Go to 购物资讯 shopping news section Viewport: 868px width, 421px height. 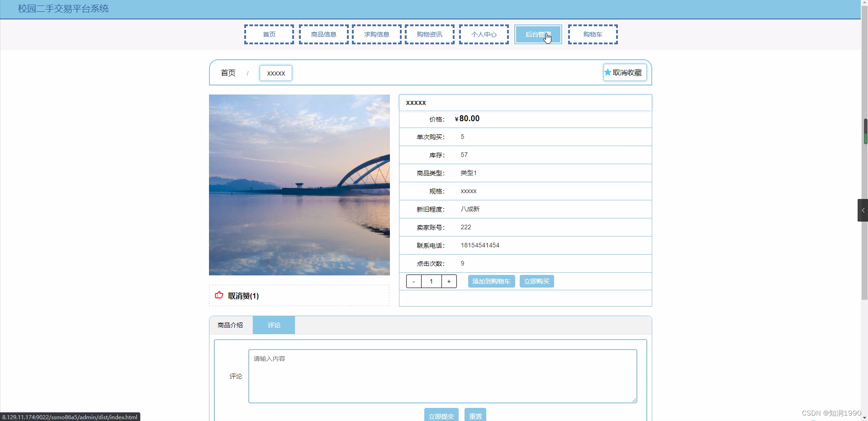[x=429, y=34]
